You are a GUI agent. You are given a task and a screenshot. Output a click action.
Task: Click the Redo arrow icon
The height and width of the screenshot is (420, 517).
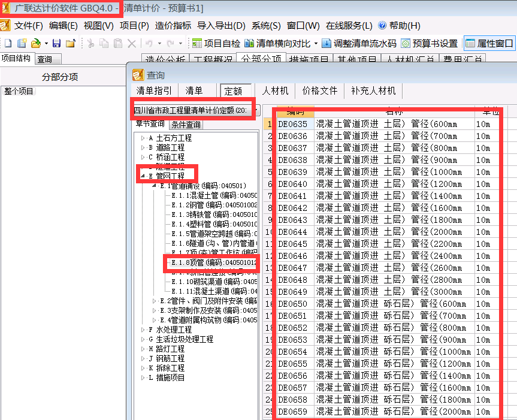coord(170,44)
